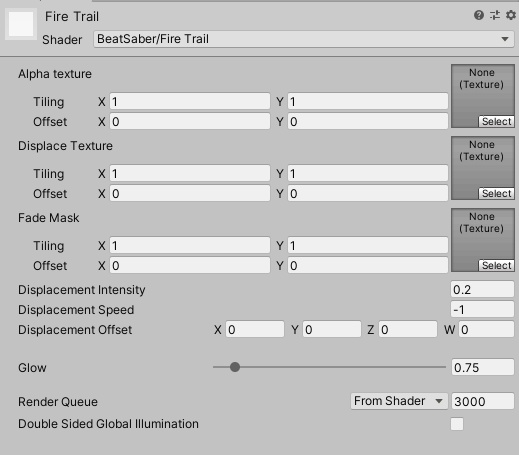
Task: Click the Glow slider handle
Action: click(x=235, y=367)
